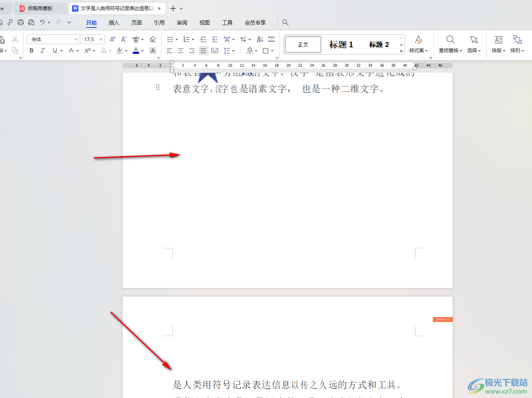Switch to the 找稻壳模板 window tab

(x=40, y=8)
